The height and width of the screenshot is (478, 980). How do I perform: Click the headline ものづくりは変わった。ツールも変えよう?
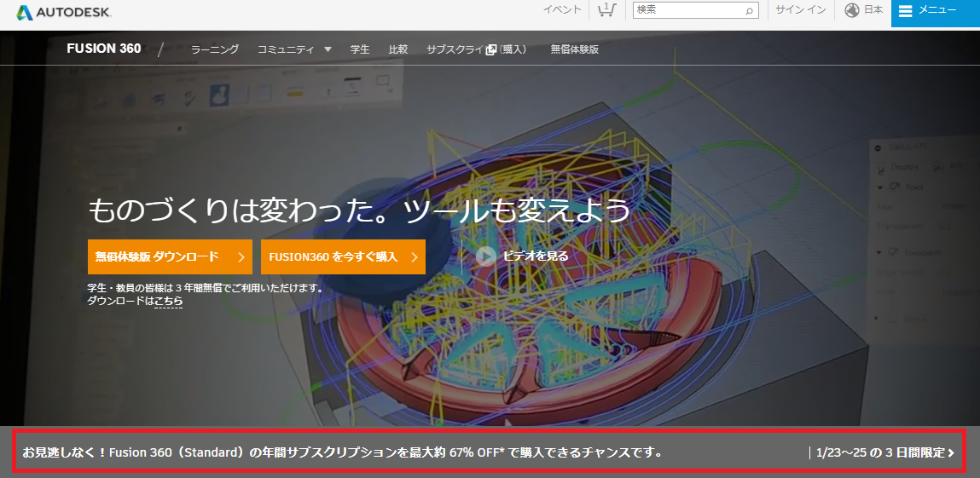(359, 210)
